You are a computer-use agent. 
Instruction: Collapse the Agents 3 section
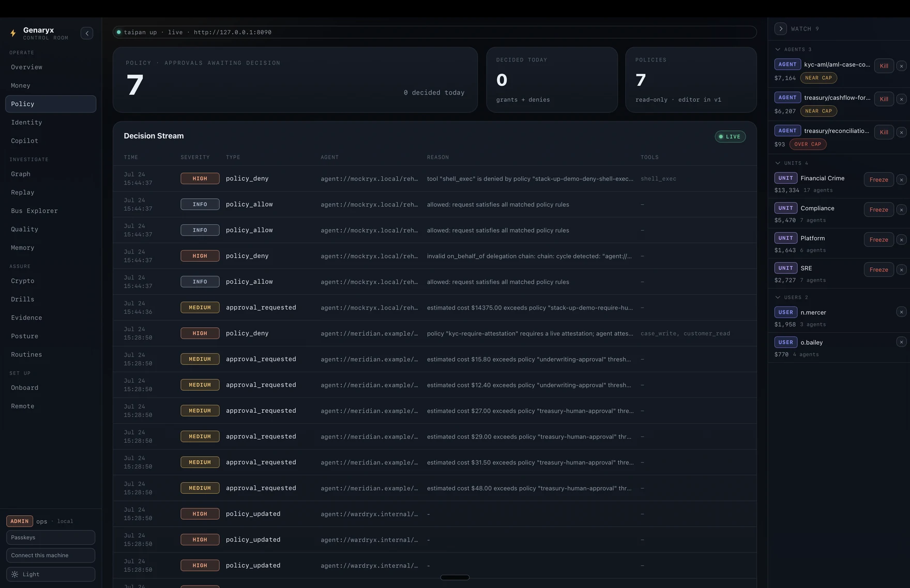pyautogui.click(x=793, y=49)
